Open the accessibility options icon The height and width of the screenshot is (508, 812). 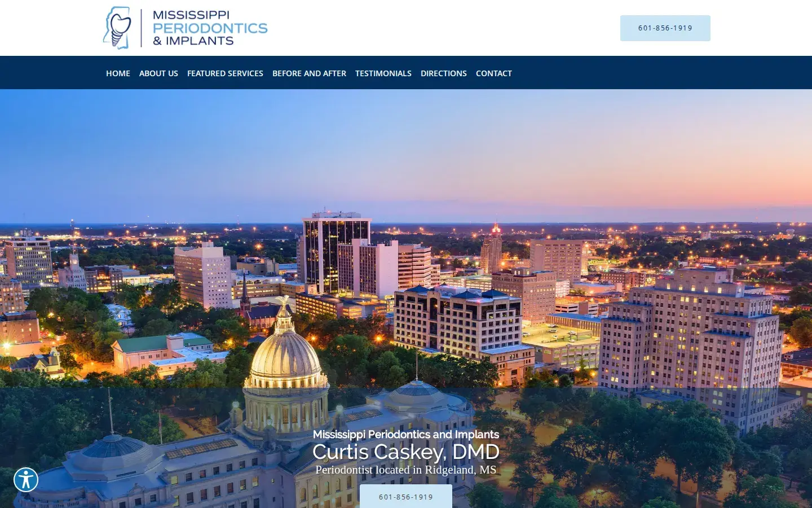click(26, 480)
